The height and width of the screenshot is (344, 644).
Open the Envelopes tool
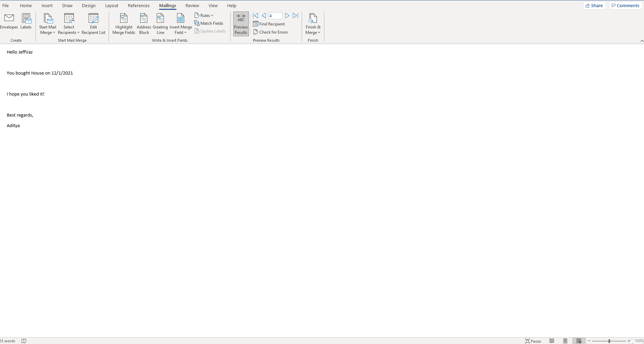9,22
